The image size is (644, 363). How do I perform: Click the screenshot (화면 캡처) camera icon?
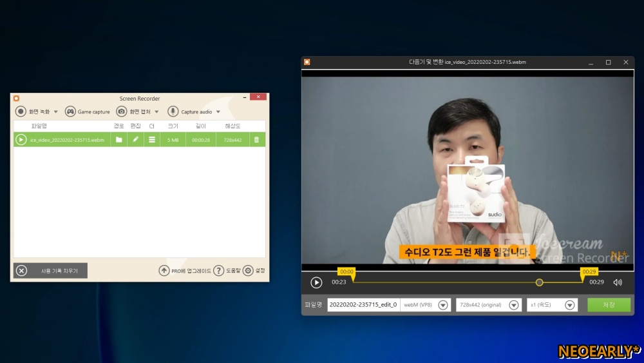(121, 112)
